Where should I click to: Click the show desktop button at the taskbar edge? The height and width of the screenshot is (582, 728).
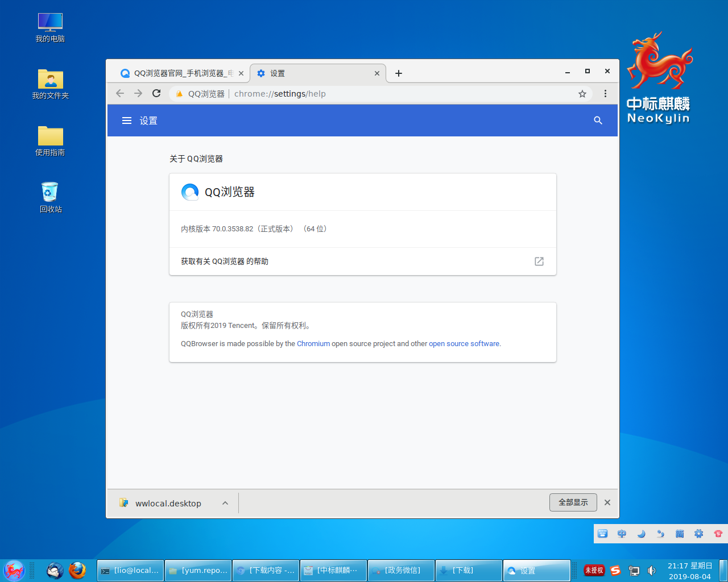[x=723, y=570]
